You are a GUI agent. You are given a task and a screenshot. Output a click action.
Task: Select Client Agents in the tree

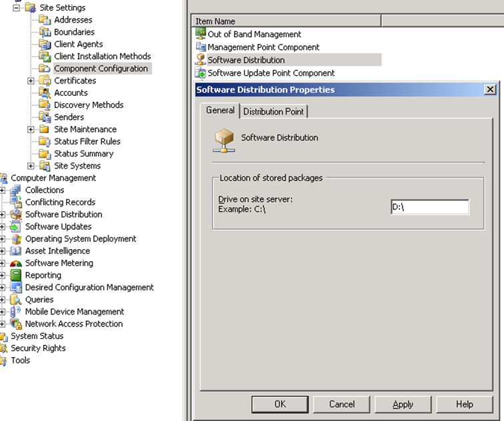[x=79, y=45]
